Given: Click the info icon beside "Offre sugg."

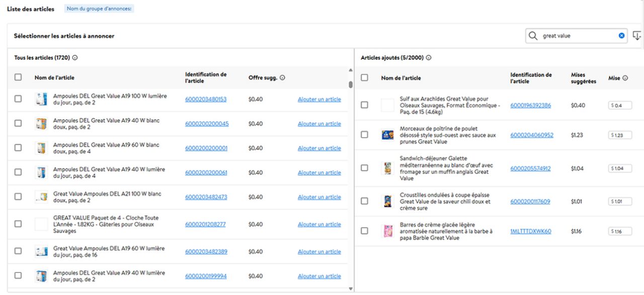Looking at the screenshot, I should pos(282,78).
